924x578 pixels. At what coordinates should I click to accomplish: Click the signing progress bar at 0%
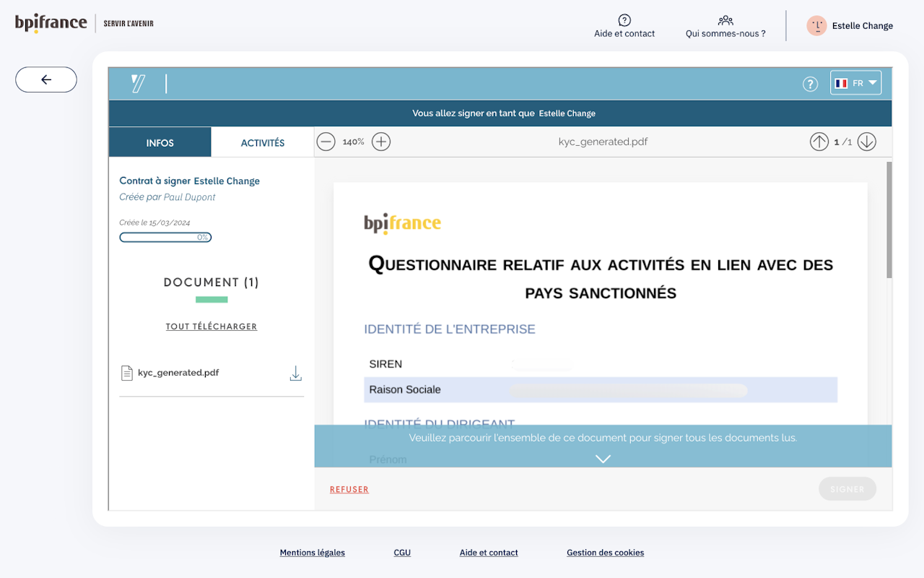coord(165,237)
